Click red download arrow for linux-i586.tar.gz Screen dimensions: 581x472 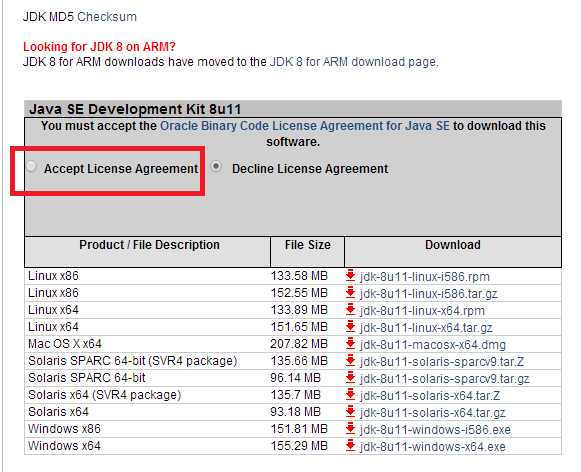pos(351,293)
